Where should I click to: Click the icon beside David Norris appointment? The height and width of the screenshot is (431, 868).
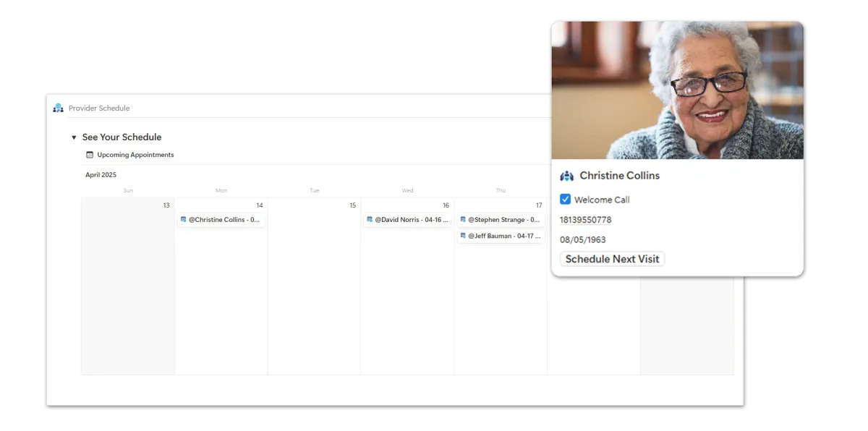(370, 220)
